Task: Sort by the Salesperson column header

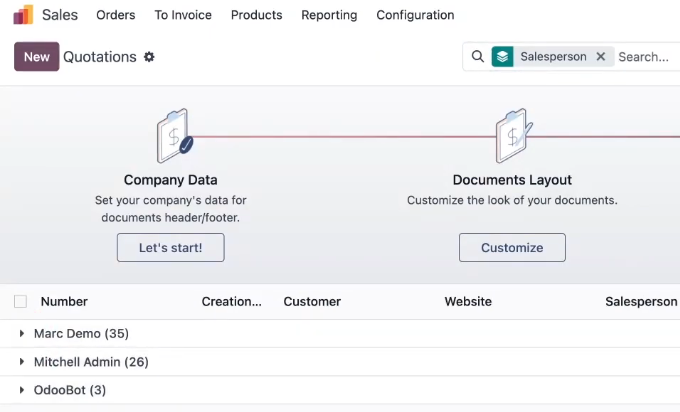Action: 641,301
